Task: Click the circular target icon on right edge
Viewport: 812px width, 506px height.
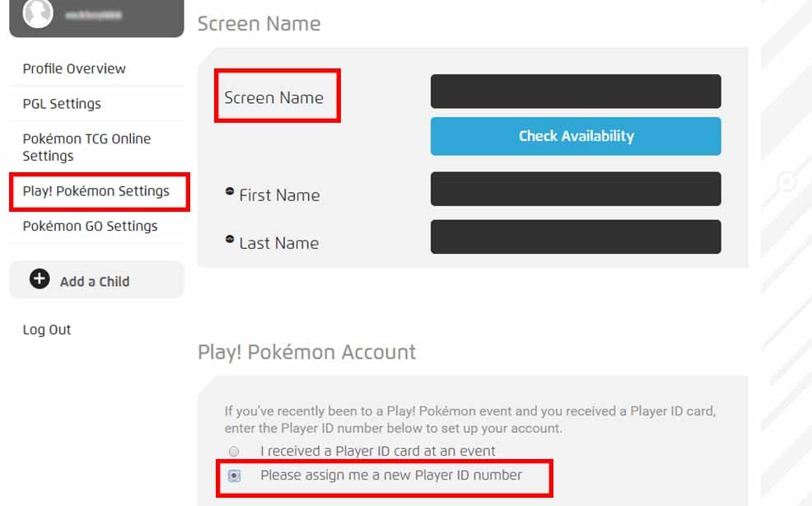Action: click(x=786, y=181)
